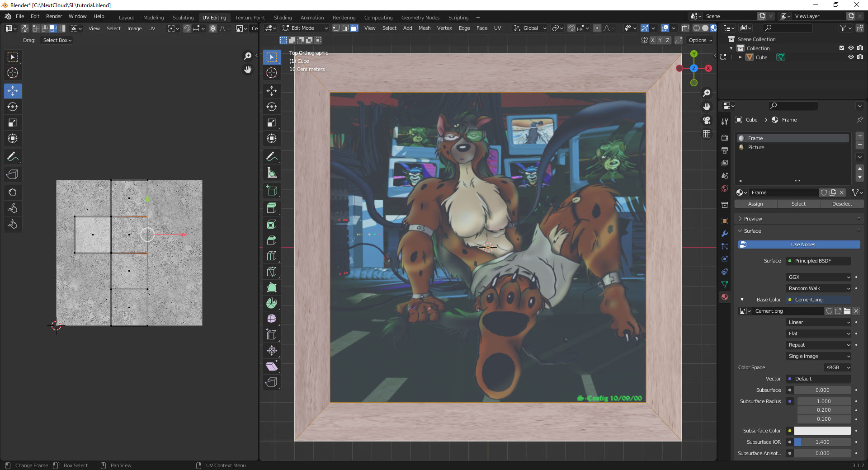This screenshot has height=470, width=868.
Task: Click the Select material button
Action: [x=798, y=204]
